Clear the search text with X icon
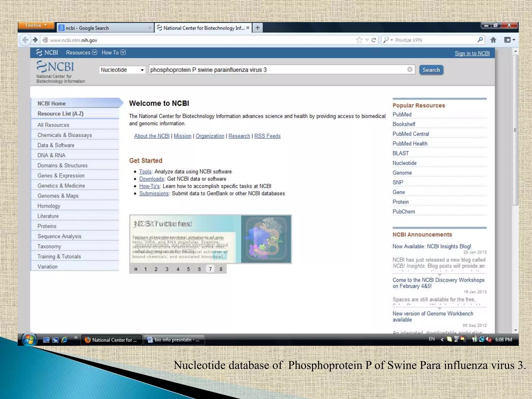This screenshot has height=399, width=532. (410, 69)
